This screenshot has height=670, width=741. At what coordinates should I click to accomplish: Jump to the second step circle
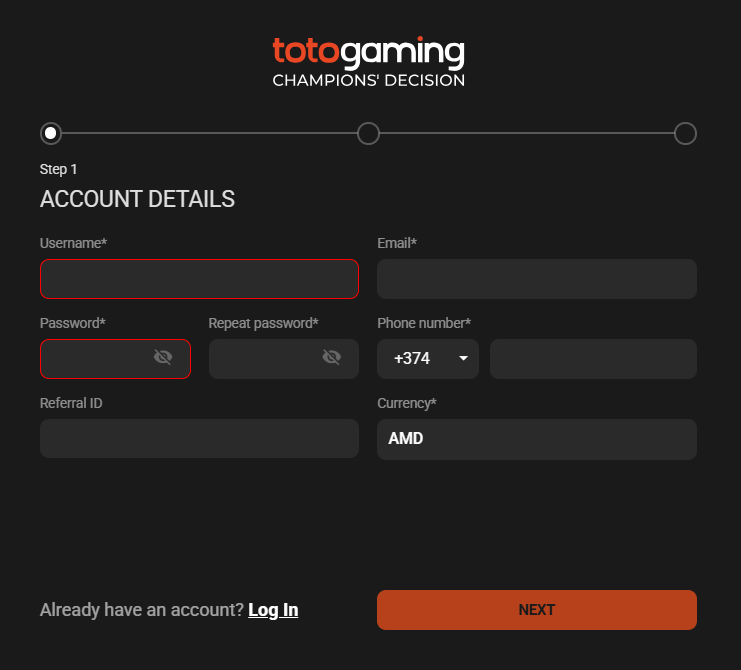[368, 133]
